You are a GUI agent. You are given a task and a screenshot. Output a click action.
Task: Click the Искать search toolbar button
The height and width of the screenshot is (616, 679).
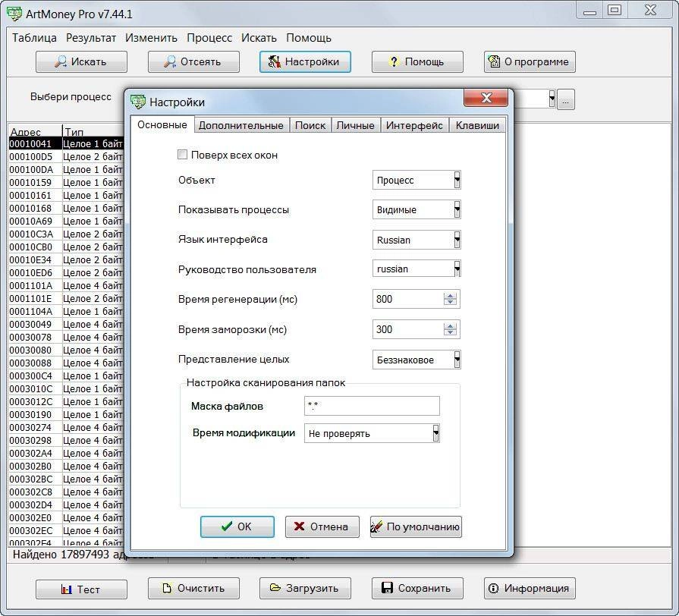pyautogui.click(x=81, y=62)
